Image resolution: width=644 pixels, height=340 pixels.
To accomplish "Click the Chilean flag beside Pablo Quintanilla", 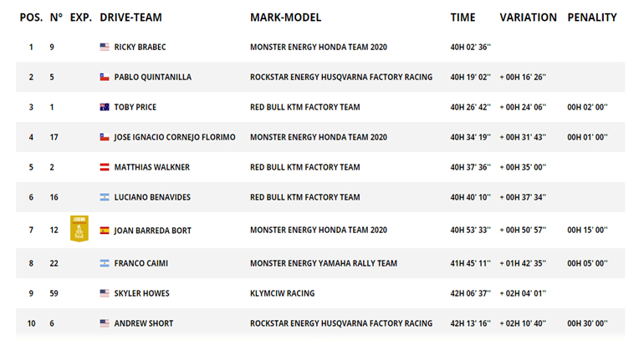I will pyautogui.click(x=105, y=78).
